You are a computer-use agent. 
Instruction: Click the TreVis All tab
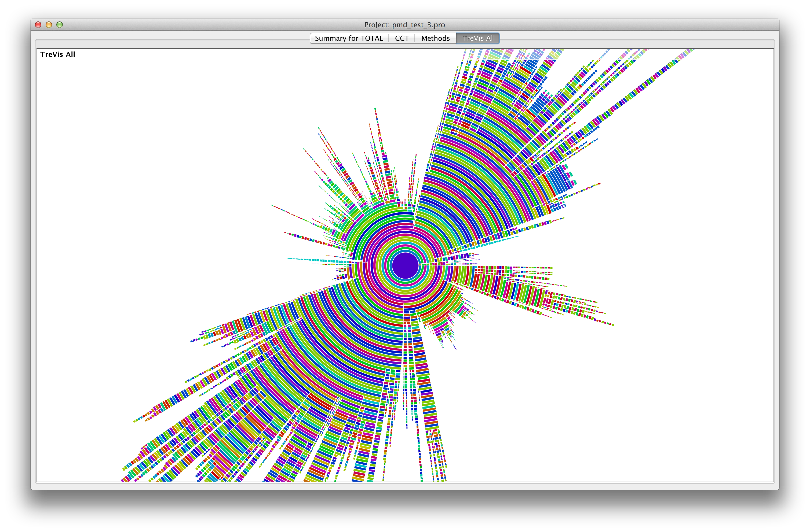(478, 38)
